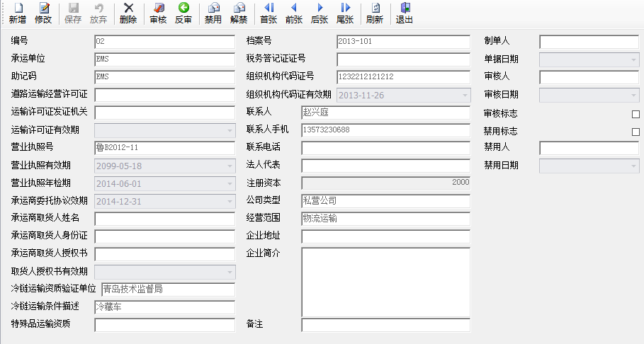Open the 营业执照有效期 date dropdown
The image size is (644, 344).
(x=230, y=166)
